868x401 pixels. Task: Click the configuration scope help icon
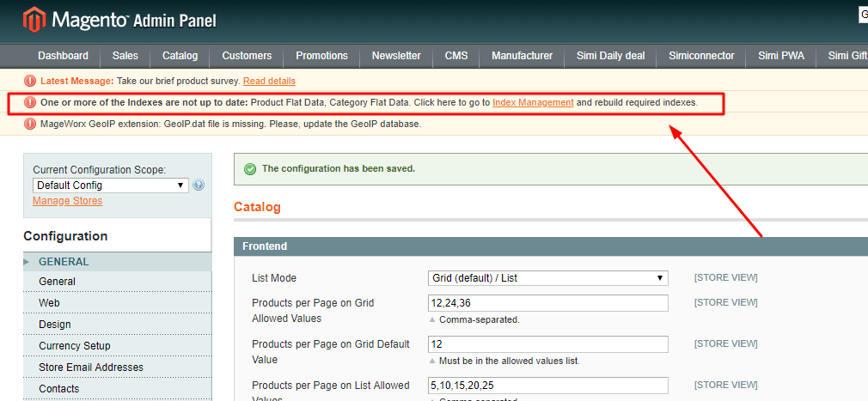[199, 185]
